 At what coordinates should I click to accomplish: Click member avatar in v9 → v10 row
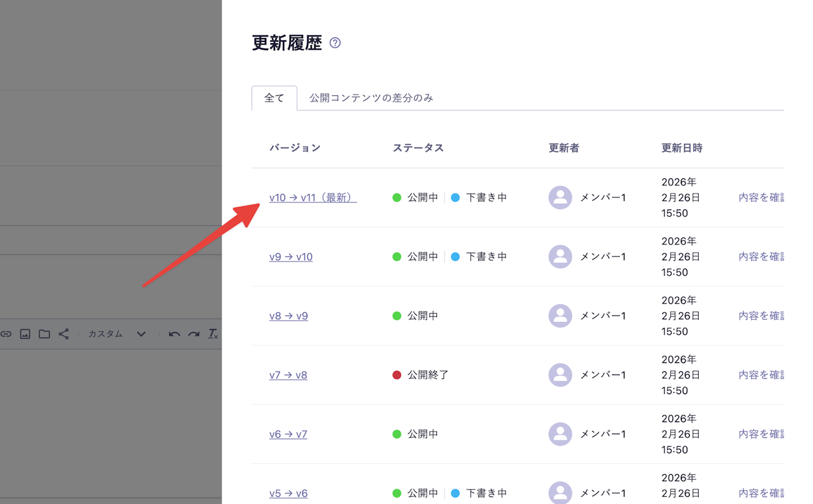[560, 256]
